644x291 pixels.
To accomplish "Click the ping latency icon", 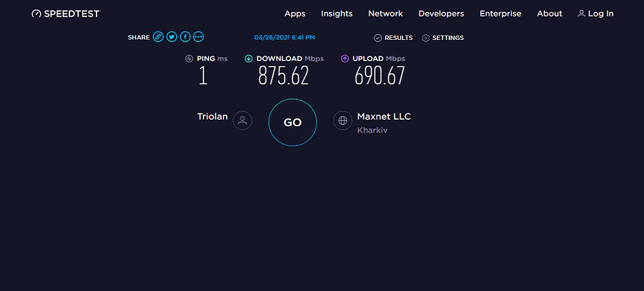I will pyautogui.click(x=189, y=59).
